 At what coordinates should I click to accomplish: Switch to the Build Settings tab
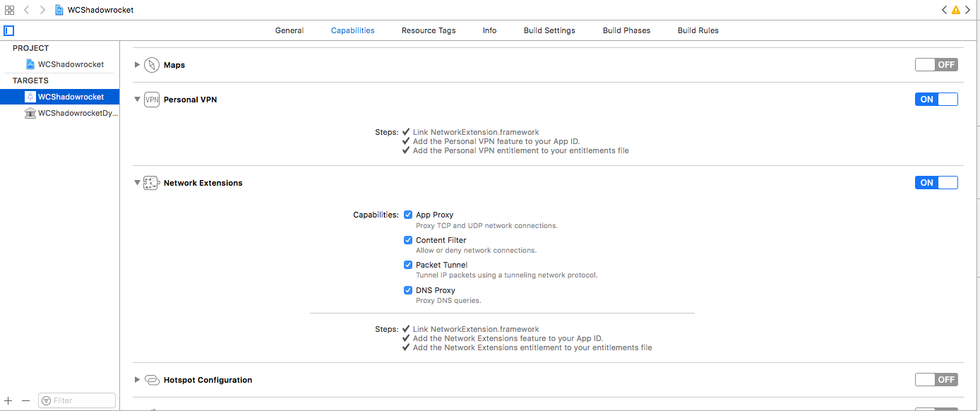click(x=549, y=30)
